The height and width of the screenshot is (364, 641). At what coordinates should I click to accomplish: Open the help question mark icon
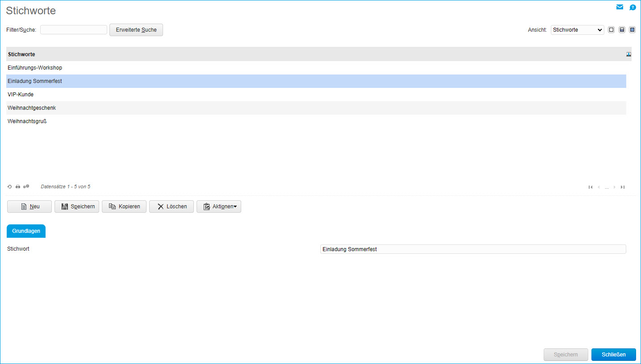point(633,7)
